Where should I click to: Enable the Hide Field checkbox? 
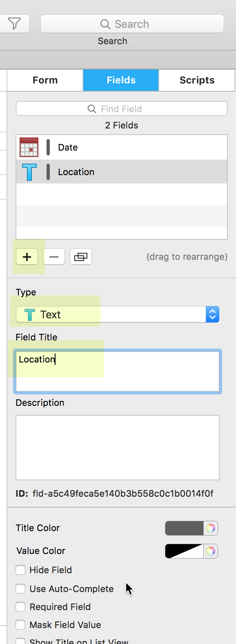point(20,570)
